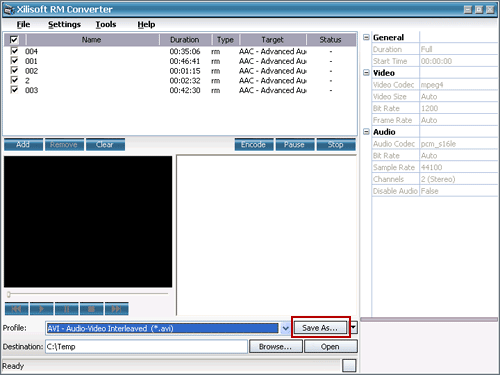Click the Video Size value field
The image size is (500, 375).
458,97
